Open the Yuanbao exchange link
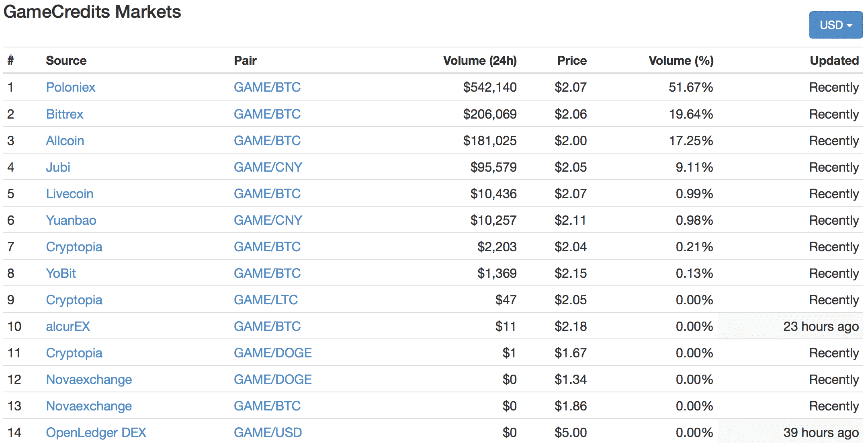868x443 pixels. click(71, 220)
